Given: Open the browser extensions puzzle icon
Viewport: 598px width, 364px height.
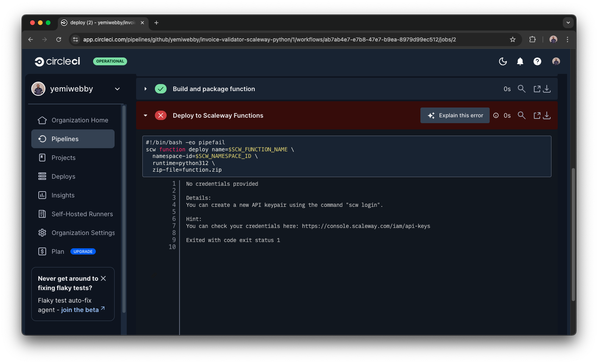Looking at the screenshot, I should (532, 39).
